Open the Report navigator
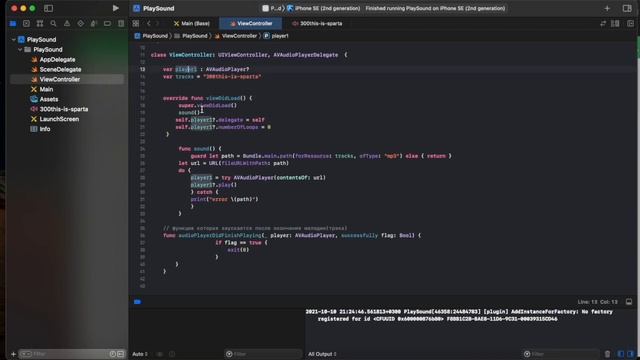The width and height of the screenshot is (640, 360). pos(121,24)
